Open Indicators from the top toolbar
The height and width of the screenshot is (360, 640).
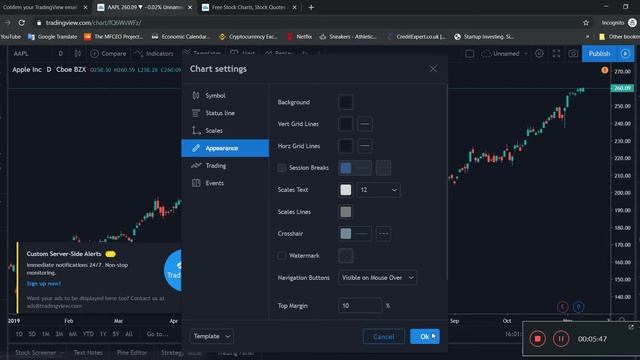(x=154, y=53)
